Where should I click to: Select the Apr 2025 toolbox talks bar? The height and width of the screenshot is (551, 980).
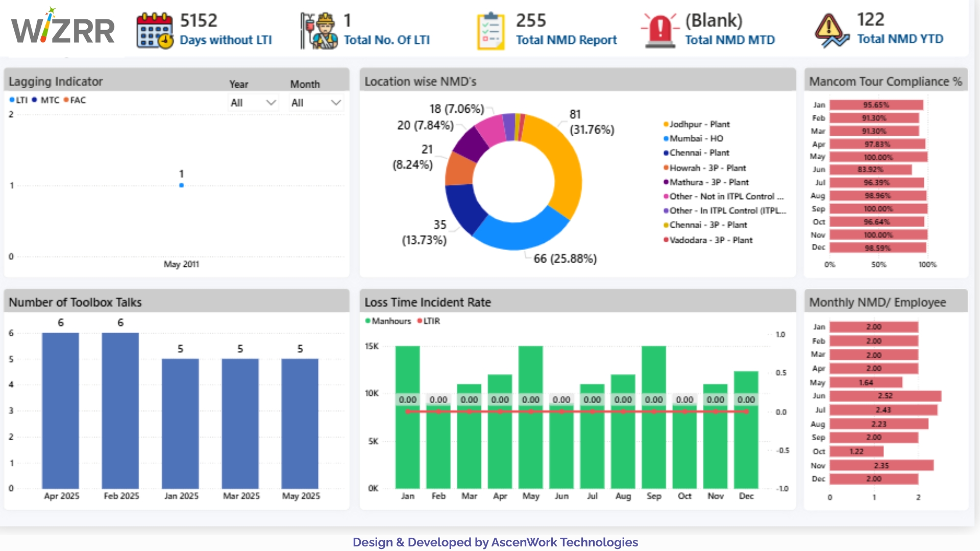pyautogui.click(x=61, y=411)
